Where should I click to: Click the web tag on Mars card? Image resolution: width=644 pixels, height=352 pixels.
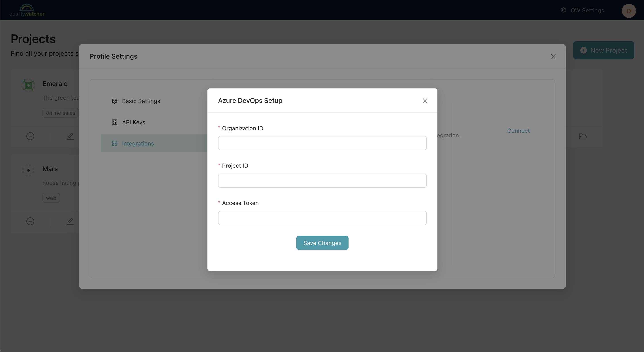click(51, 198)
